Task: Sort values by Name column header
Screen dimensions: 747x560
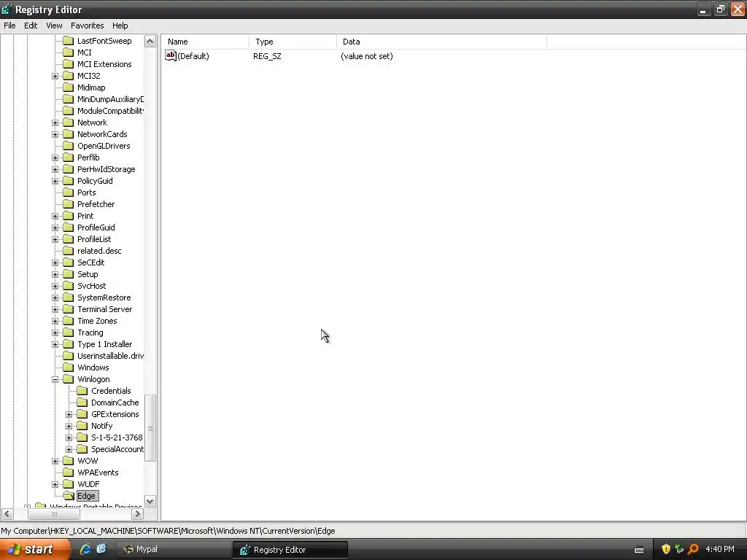Action: (205, 42)
